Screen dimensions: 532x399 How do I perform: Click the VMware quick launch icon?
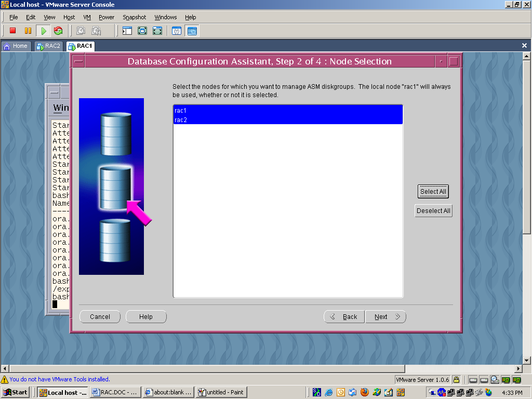[x=401, y=393]
